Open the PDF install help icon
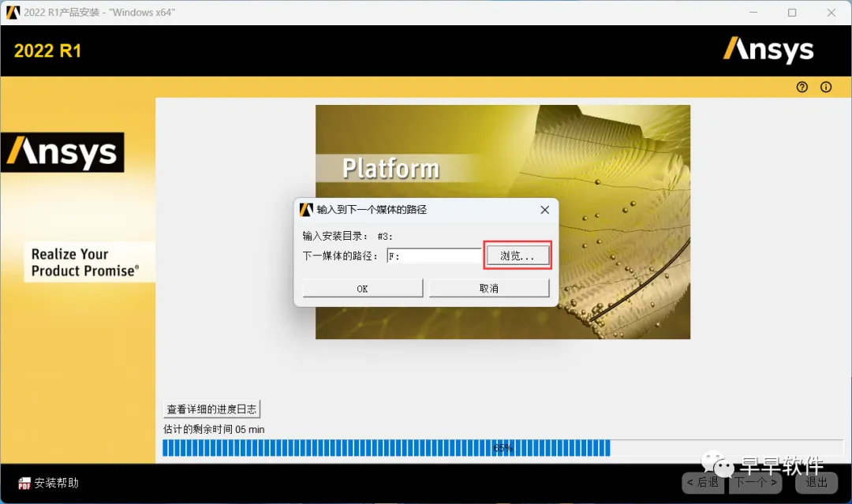 pos(24,483)
